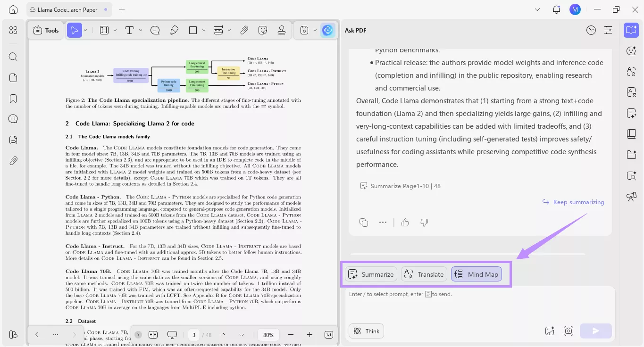This screenshot has height=347, width=644.
Task: Switch to the Llama Code Paper tab
Action: (66, 9)
